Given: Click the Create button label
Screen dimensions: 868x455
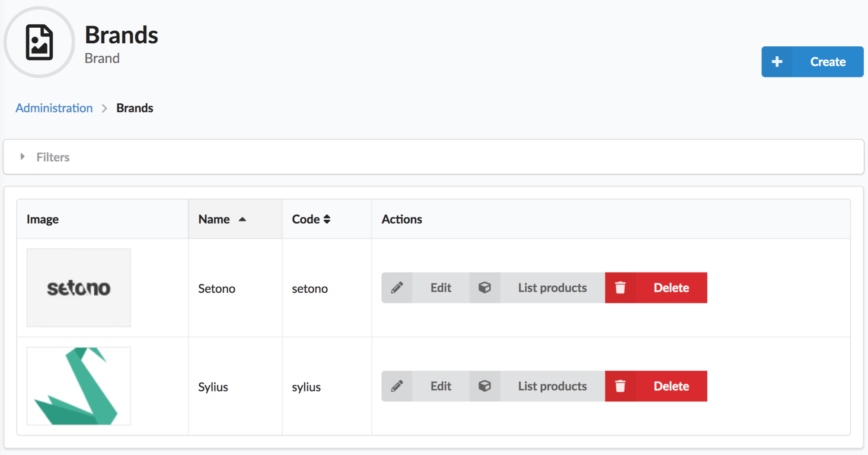Looking at the screenshot, I should (x=827, y=62).
